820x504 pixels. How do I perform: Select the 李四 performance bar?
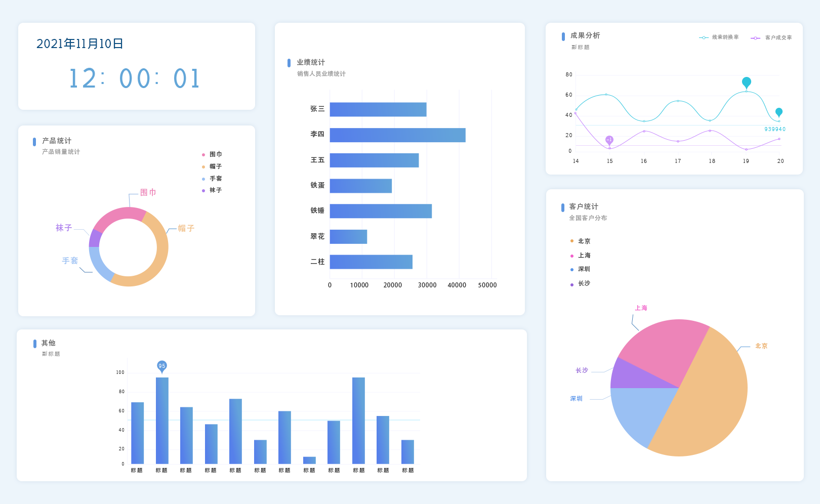coord(397,135)
